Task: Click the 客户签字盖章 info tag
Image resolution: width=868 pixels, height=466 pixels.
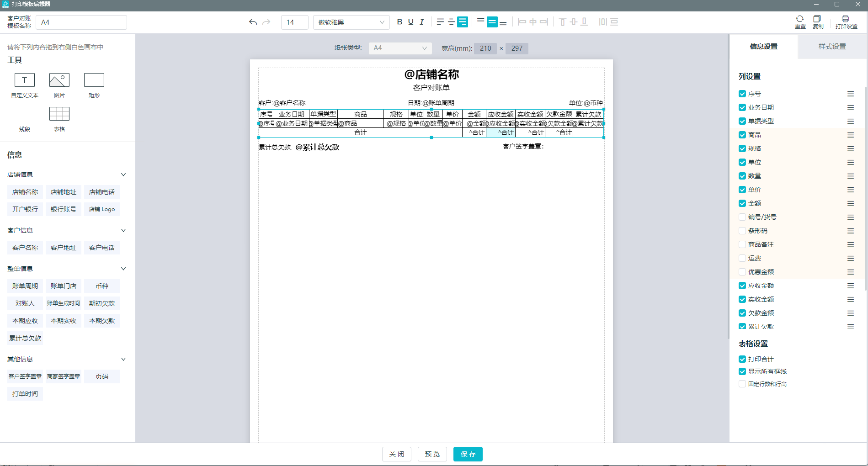Action: tap(25, 376)
